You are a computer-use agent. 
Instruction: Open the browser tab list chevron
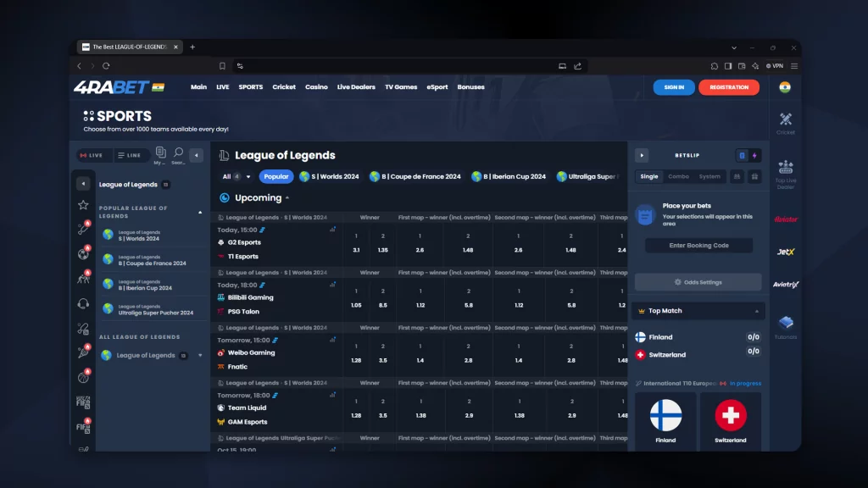pos(734,47)
